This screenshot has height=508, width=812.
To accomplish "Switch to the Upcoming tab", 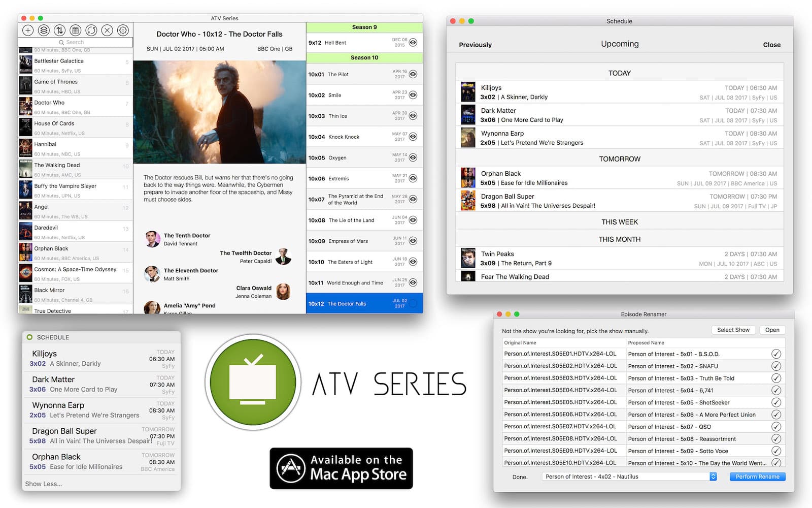I will pyautogui.click(x=619, y=44).
